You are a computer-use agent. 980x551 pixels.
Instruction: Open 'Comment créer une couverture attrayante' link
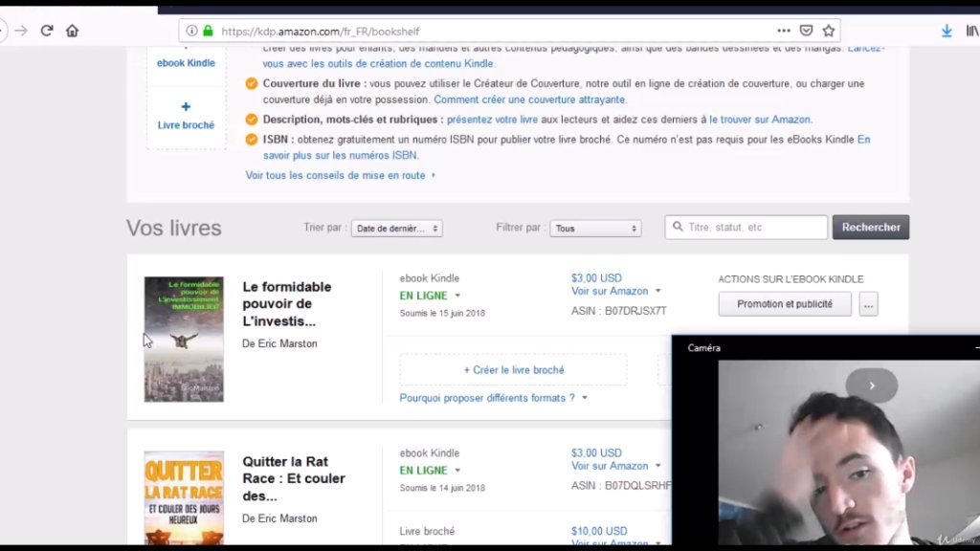(x=529, y=99)
